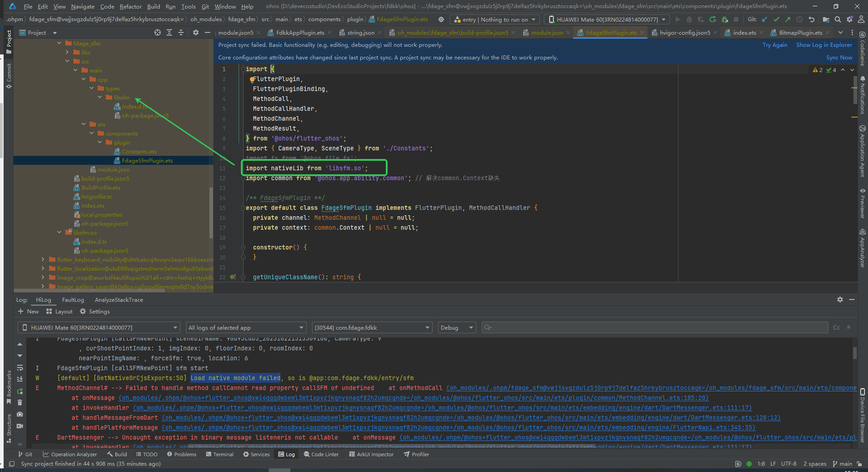Viewport: 868px width, 472px height.
Task: Click the log screenshot camera icon
Action: 20,414
